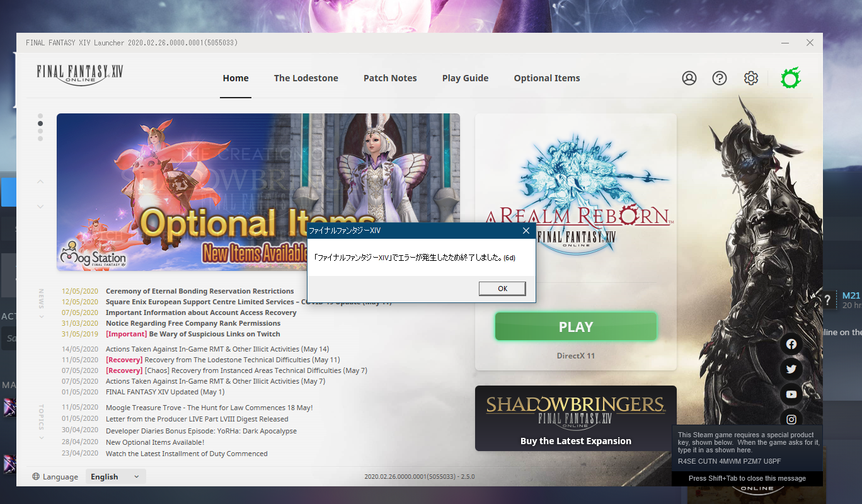Viewport: 862px width, 504px height.
Task: Open launcher settings gear icon
Action: pos(750,78)
